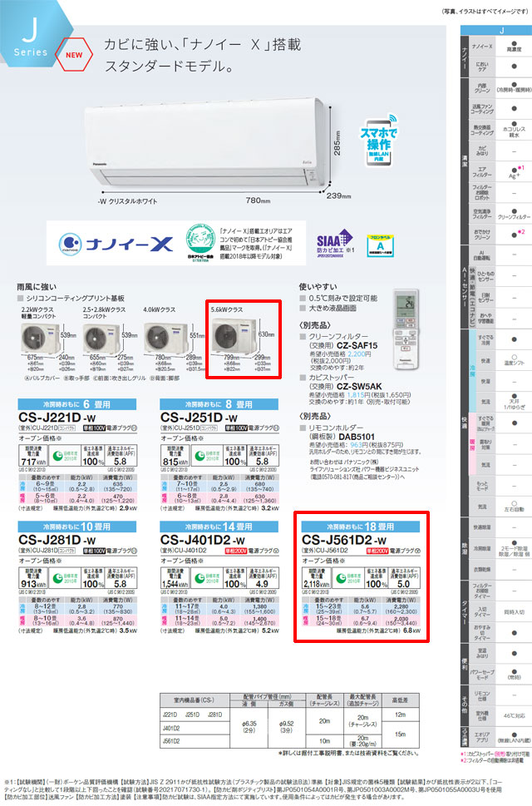
Task: Click the remote control image
Action: coord(406,330)
